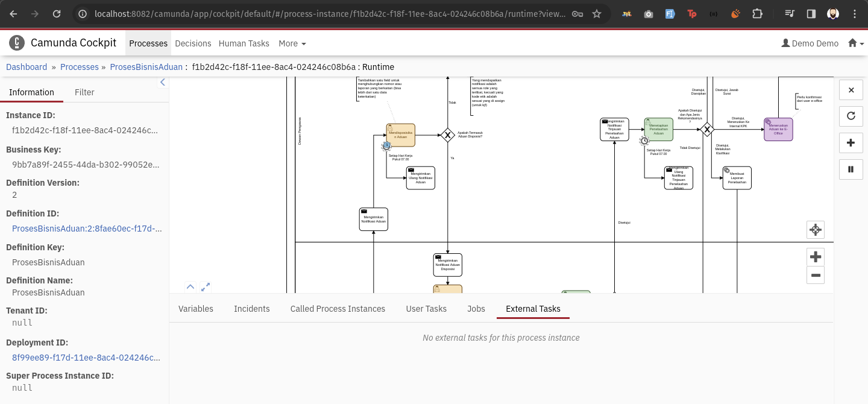Go to the Dashboard breadcrumb link
The image size is (868, 404).
click(x=27, y=67)
